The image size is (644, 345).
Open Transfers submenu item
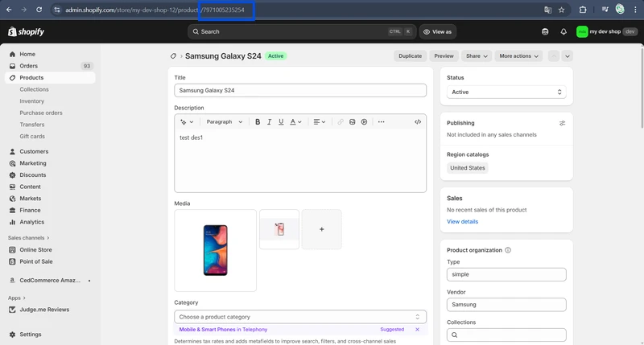32,125
